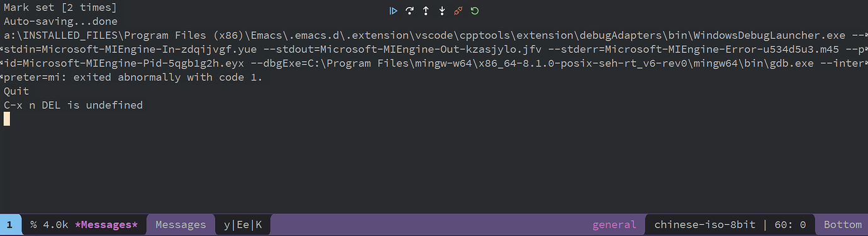Click the "C-x n DEL is undefined" message

(x=73, y=105)
